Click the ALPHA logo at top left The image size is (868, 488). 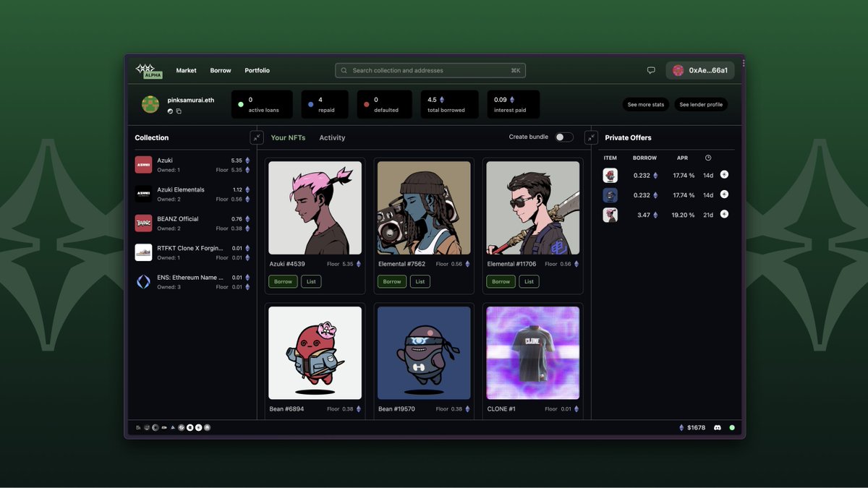pyautogui.click(x=149, y=70)
